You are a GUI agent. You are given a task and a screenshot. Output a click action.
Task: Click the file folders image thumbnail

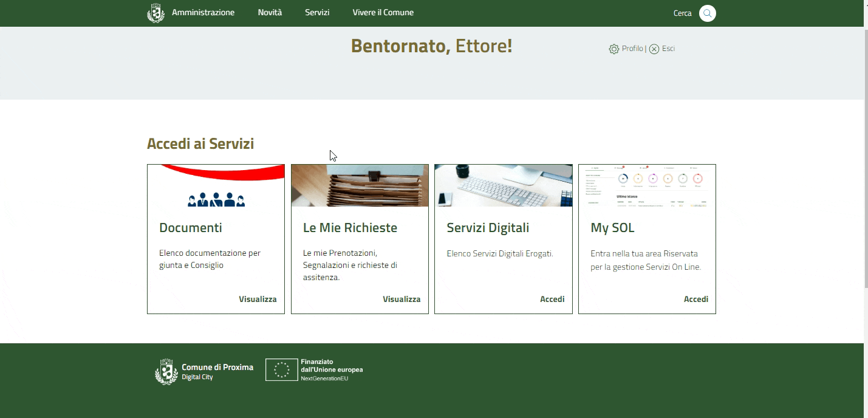click(x=360, y=186)
